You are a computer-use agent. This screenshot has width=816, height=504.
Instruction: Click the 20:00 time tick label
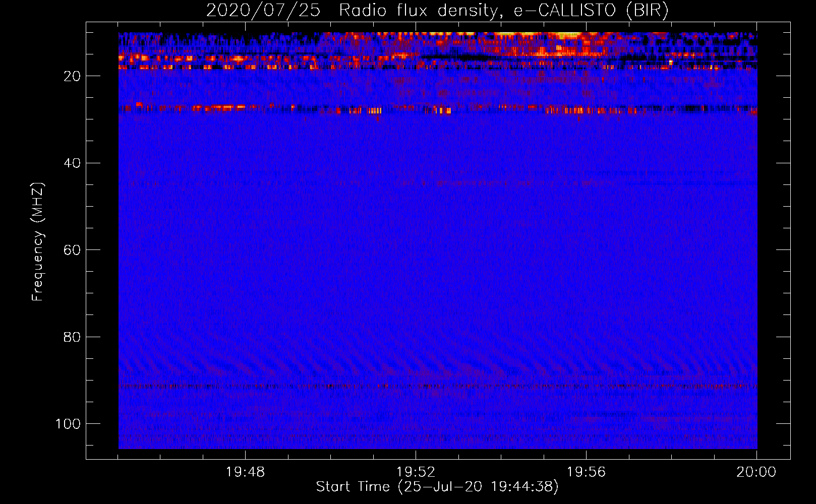pos(756,472)
